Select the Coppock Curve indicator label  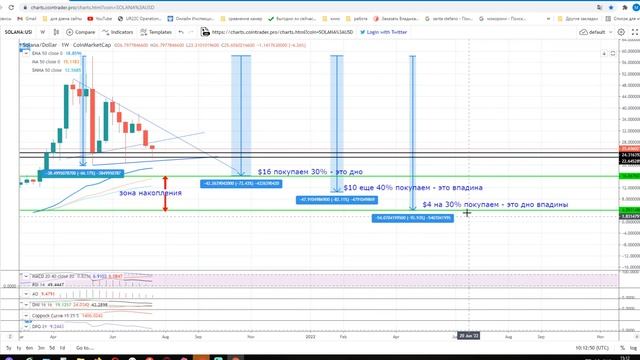coord(56,316)
